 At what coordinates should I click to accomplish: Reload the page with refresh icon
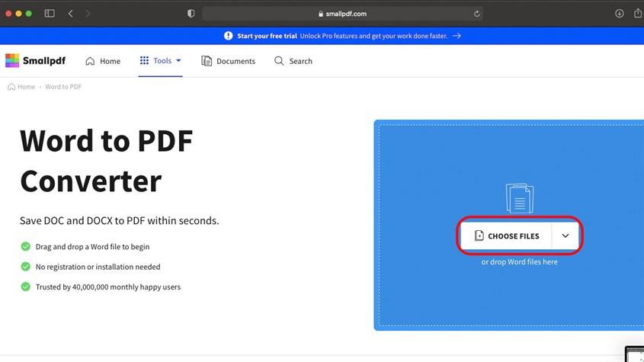click(477, 14)
